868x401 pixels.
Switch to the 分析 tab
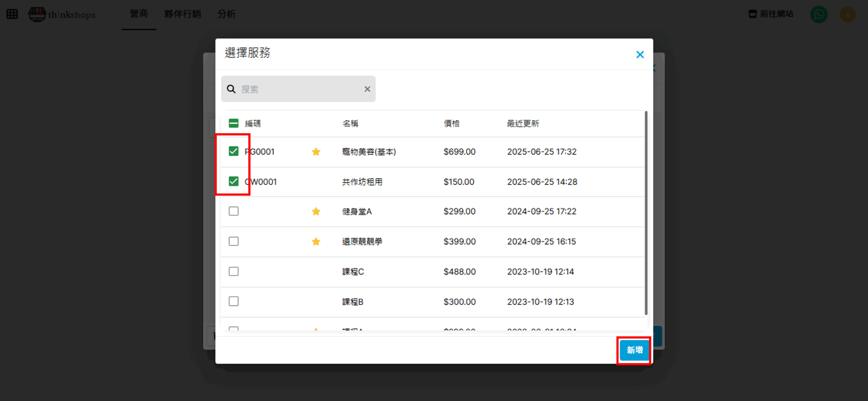226,14
